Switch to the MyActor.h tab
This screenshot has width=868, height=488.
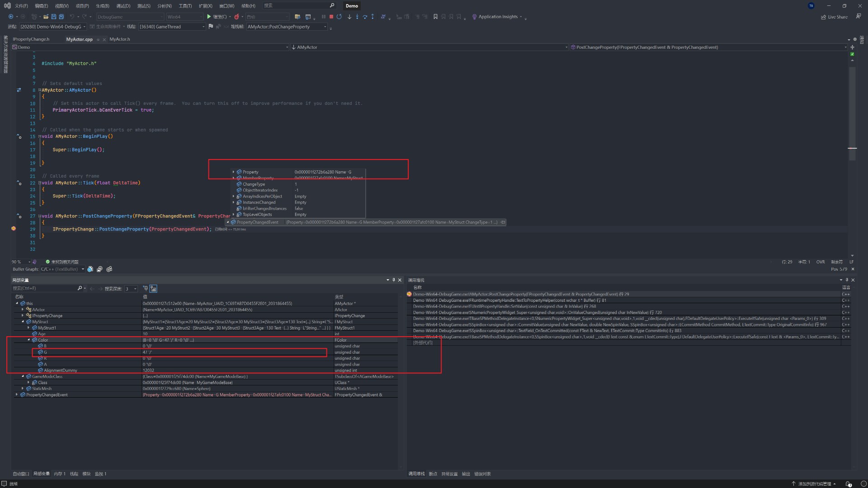point(120,39)
